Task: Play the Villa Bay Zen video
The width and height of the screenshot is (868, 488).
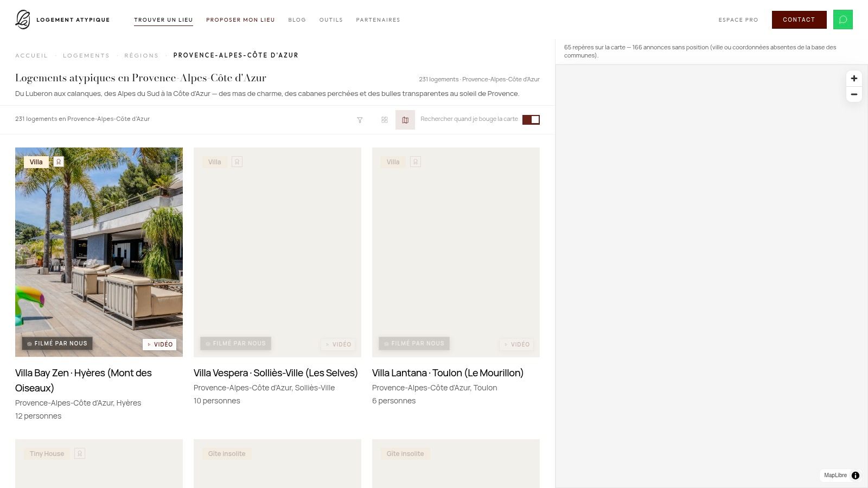Action: (159, 344)
